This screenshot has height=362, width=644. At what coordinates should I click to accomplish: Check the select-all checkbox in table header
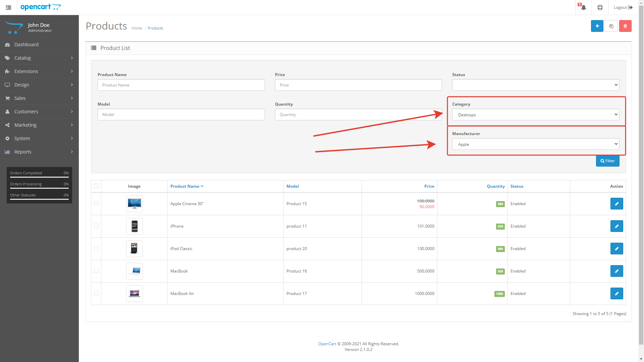pyautogui.click(x=96, y=186)
